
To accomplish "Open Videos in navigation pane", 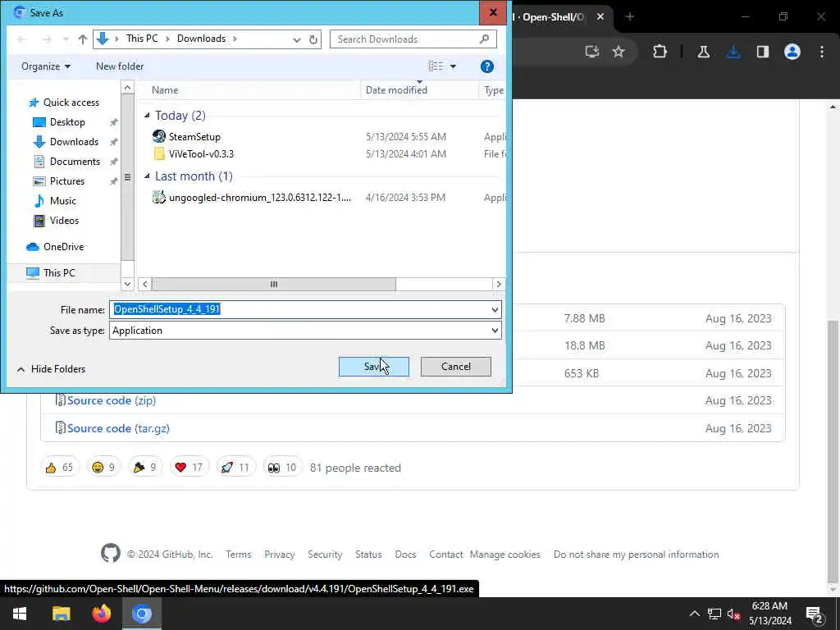I will tap(64, 221).
